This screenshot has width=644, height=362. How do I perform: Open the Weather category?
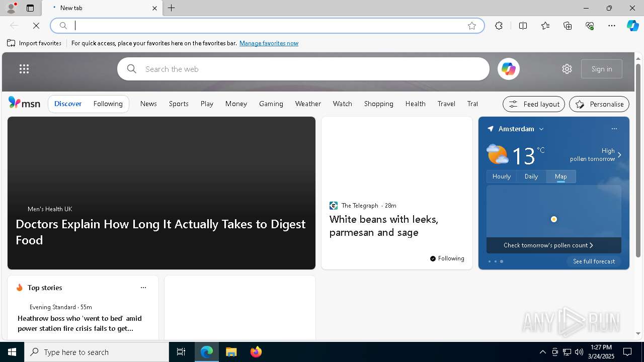pos(308,104)
